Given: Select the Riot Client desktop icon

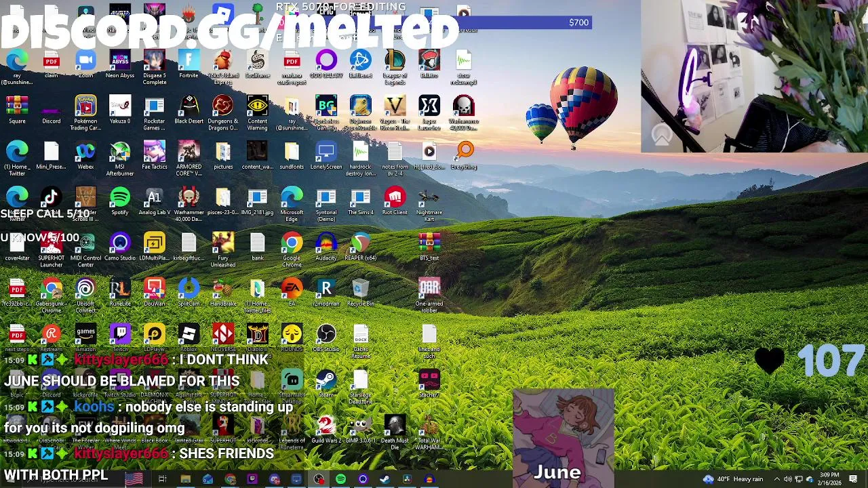Looking at the screenshot, I should coord(395,201).
